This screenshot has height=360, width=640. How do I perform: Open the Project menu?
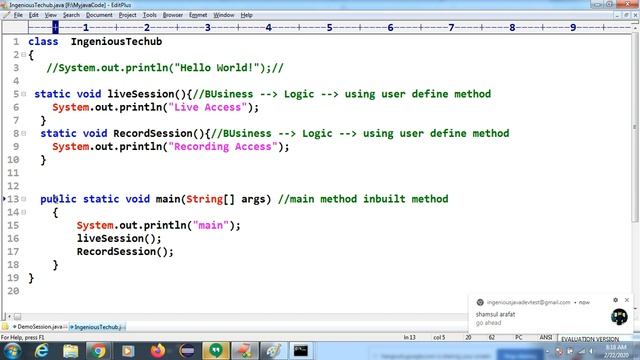127,15
